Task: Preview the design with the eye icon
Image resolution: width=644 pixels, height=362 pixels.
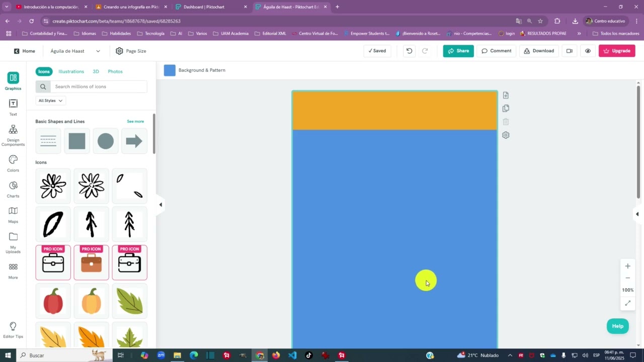Action: click(x=588, y=51)
